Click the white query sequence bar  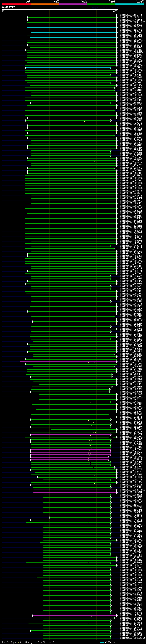[60, 9]
